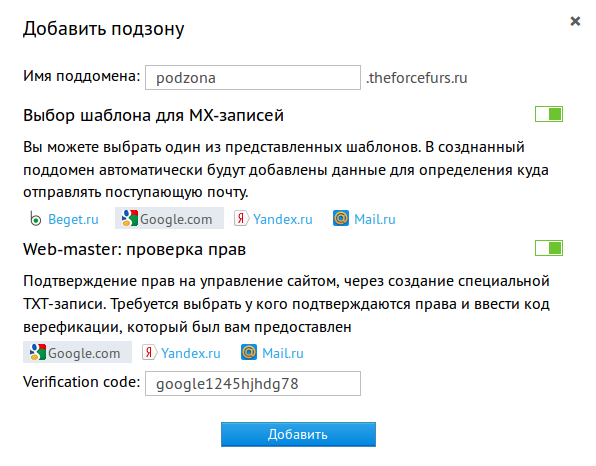Click the Google icon in MX templates row
The image size is (596, 466).
coord(130,219)
